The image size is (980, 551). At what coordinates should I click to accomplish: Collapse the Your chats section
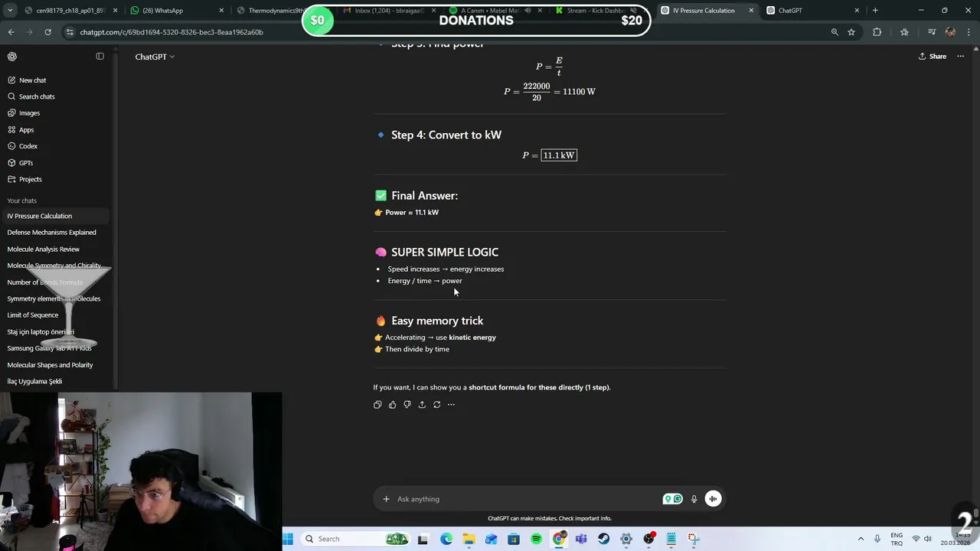pos(22,201)
